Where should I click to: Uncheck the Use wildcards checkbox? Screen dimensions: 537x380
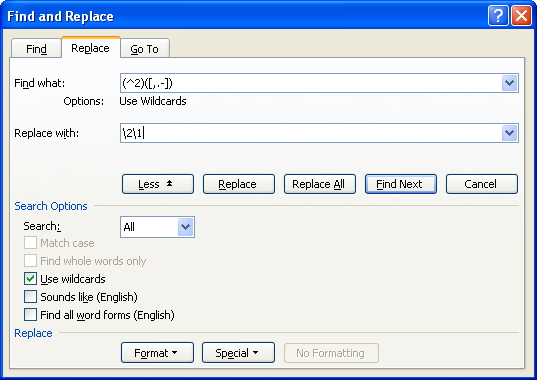pyautogui.click(x=30, y=279)
